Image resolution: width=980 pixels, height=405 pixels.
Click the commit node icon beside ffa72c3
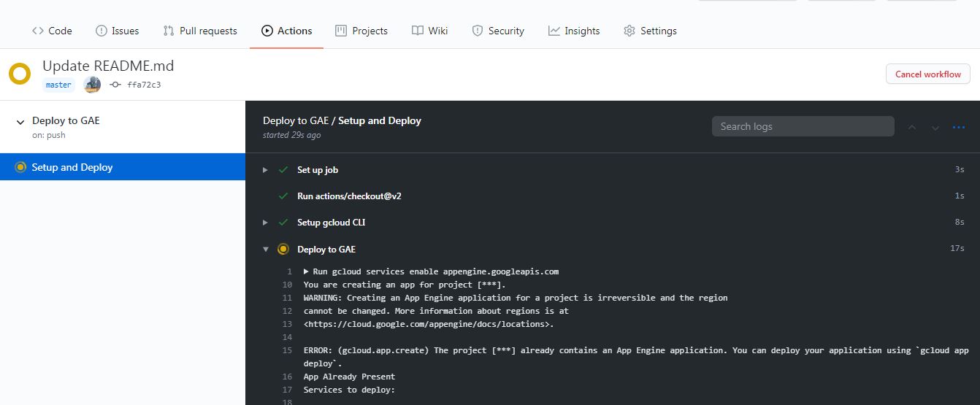pos(115,85)
